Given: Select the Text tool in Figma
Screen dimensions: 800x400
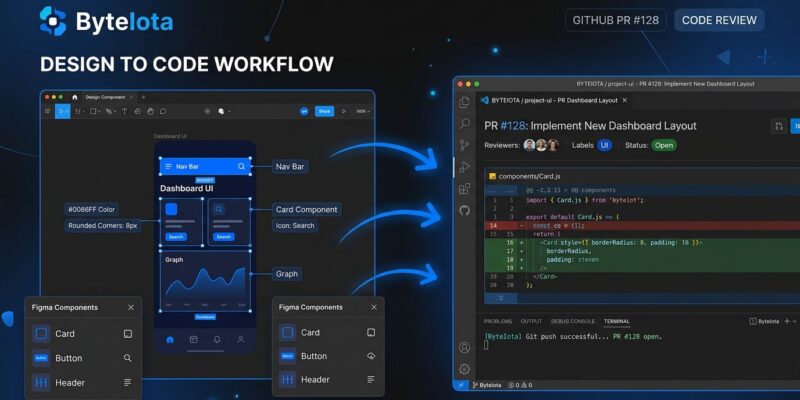Looking at the screenshot, I should pyautogui.click(x=124, y=111).
